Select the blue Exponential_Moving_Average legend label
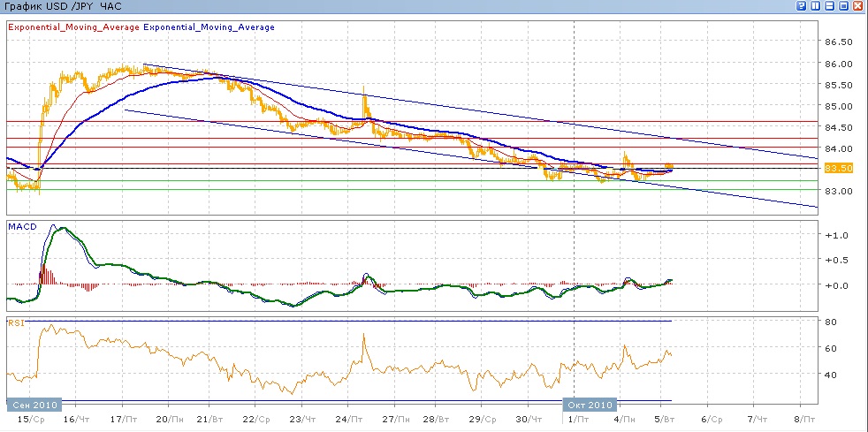The width and height of the screenshot is (868, 432). [209, 27]
